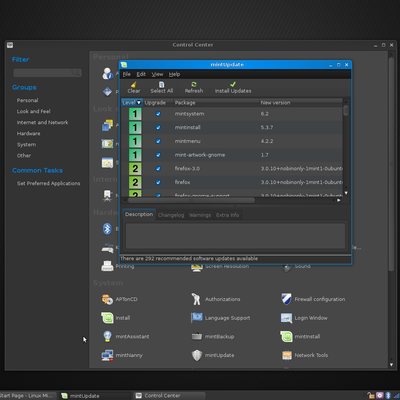Screen dimensions: 400x400
Task: Click the package list vertical scrollbar thumb
Action: 346,110
